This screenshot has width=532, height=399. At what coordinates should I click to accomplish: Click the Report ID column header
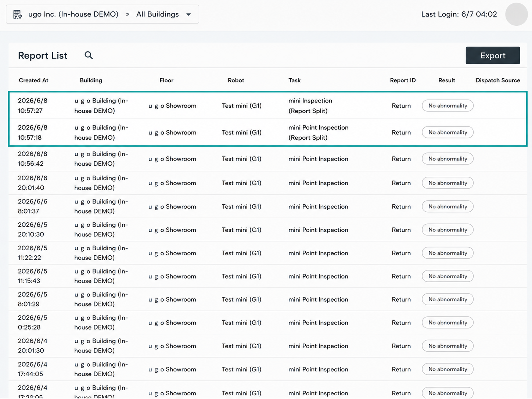coord(403,80)
